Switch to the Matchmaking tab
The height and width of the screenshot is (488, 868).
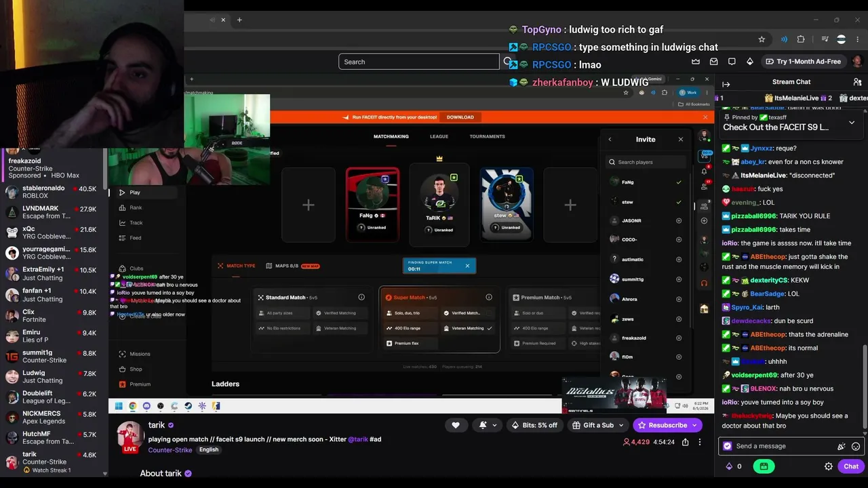391,137
